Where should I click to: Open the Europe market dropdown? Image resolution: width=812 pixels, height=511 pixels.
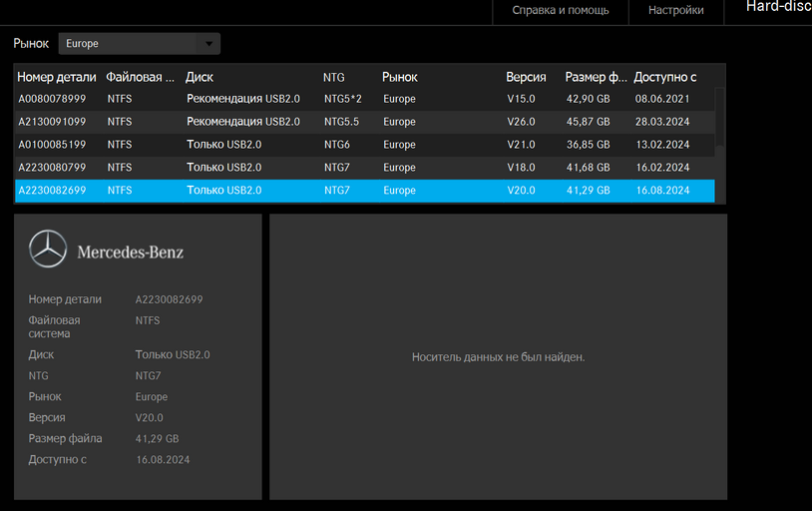[x=140, y=44]
